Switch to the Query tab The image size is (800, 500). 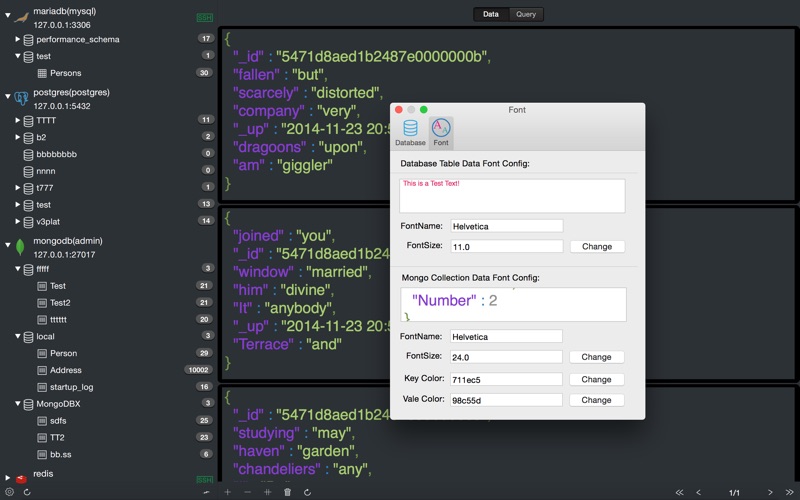coord(526,14)
